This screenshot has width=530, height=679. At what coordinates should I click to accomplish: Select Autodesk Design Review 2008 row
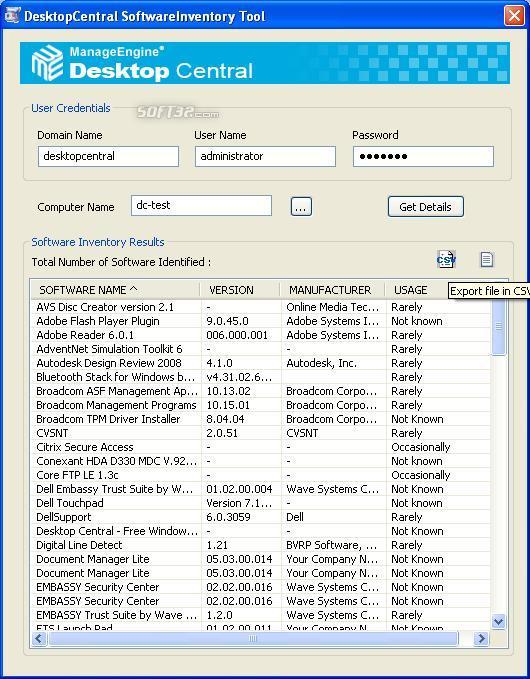[x=261, y=363]
